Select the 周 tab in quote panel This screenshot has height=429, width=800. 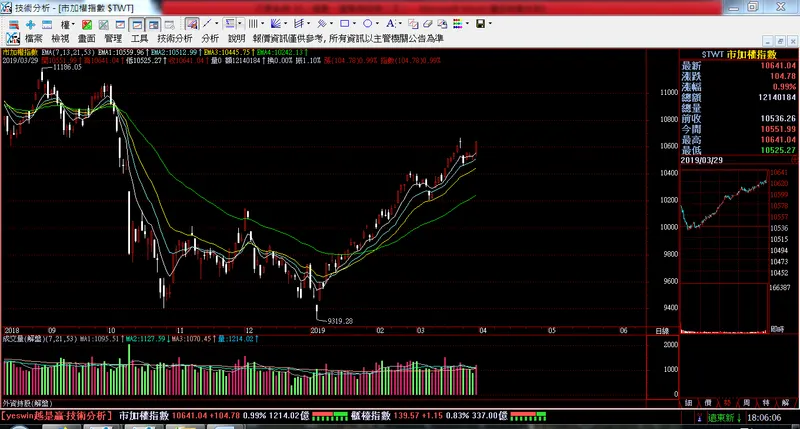click(x=747, y=403)
